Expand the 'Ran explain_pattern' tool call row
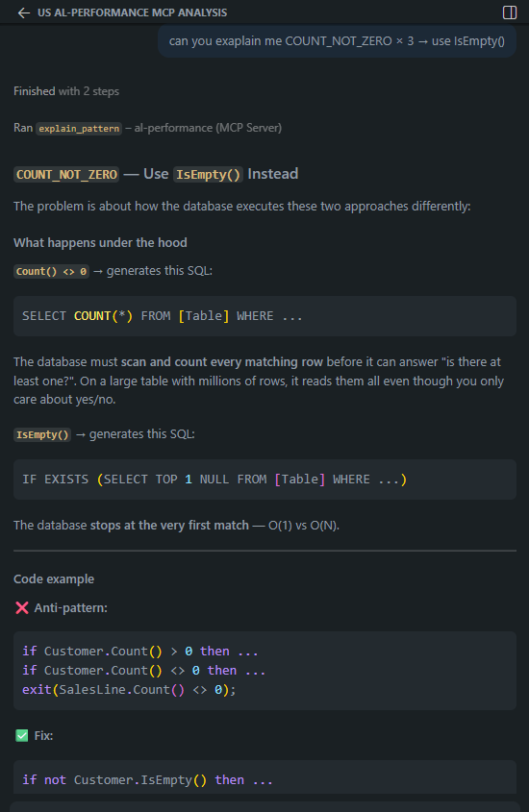Image resolution: width=529 pixels, height=812 pixels. click(148, 128)
